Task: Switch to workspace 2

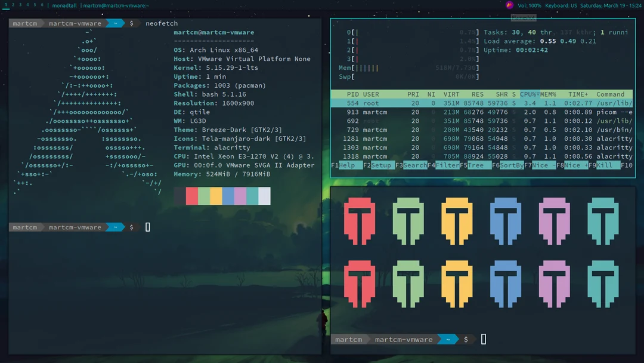Action: (x=13, y=5)
